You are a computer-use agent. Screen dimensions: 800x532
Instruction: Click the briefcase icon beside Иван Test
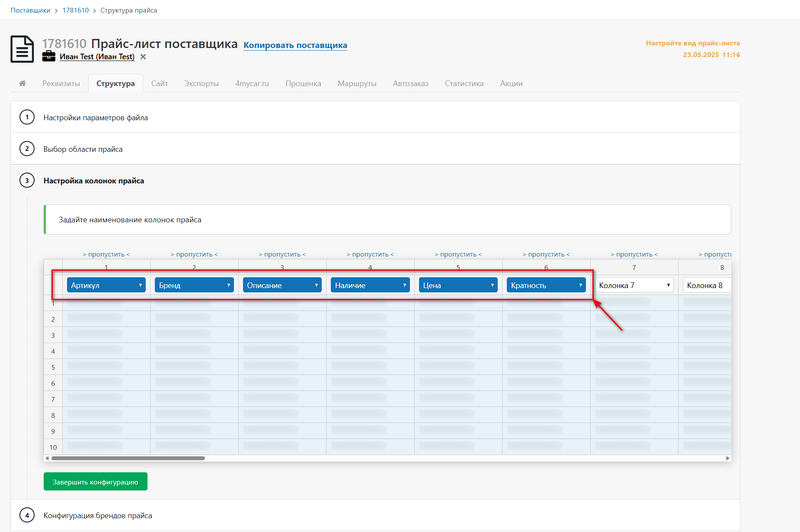tap(49, 56)
